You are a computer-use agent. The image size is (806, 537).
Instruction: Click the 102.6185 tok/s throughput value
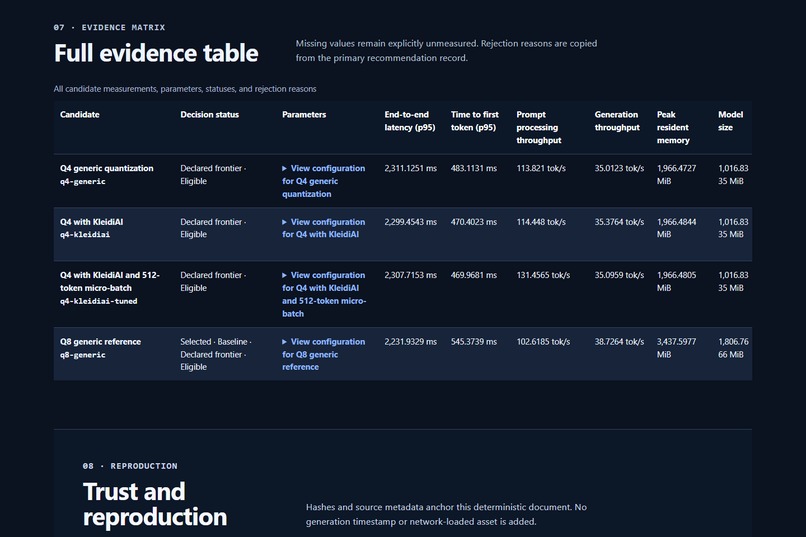click(x=543, y=342)
